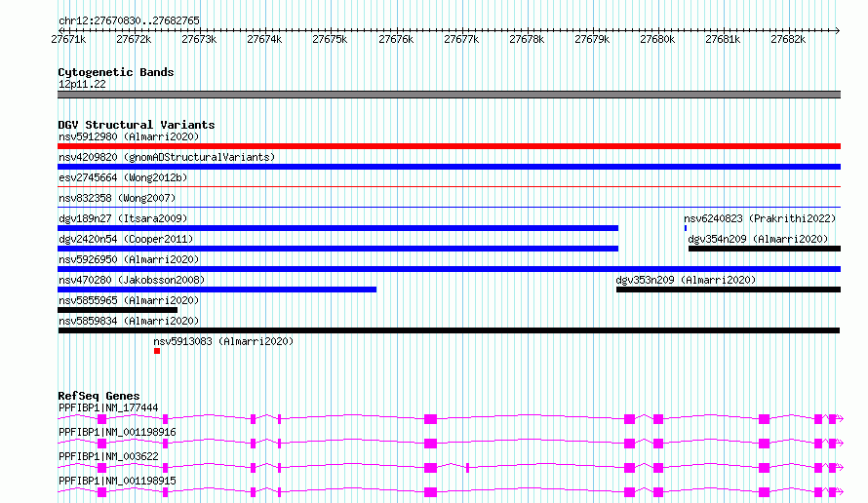Click the 27674k ruler tick label
This screenshot has height=503, width=868.
coord(264,39)
